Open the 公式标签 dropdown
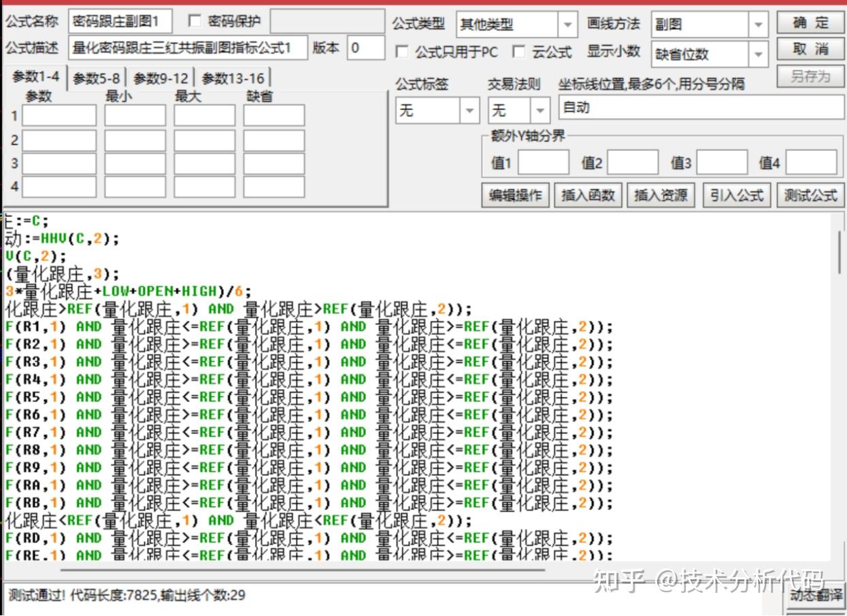 coord(469,109)
